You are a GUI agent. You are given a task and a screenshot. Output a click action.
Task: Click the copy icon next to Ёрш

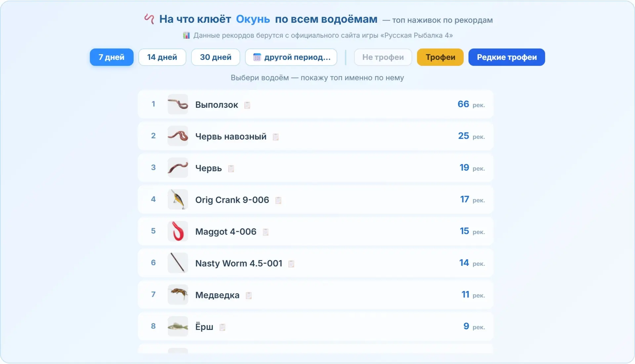point(223,327)
